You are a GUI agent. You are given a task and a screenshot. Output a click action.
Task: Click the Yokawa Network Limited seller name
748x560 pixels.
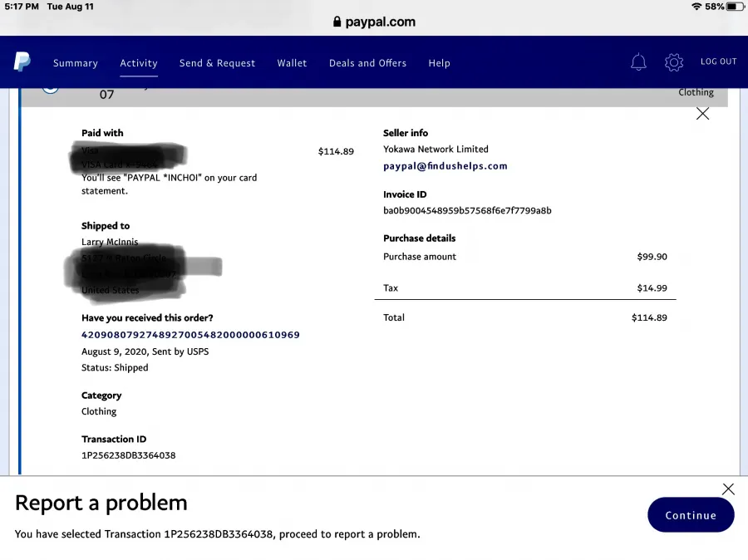coord(436,150)
